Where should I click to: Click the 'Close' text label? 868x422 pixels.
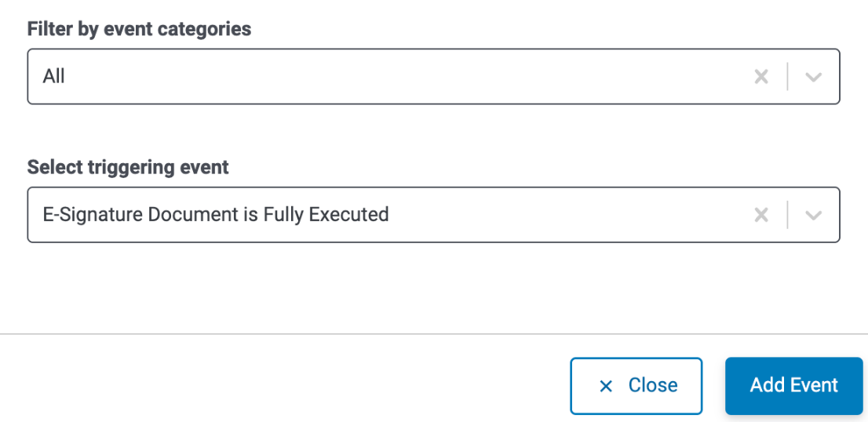coord(653,385)
